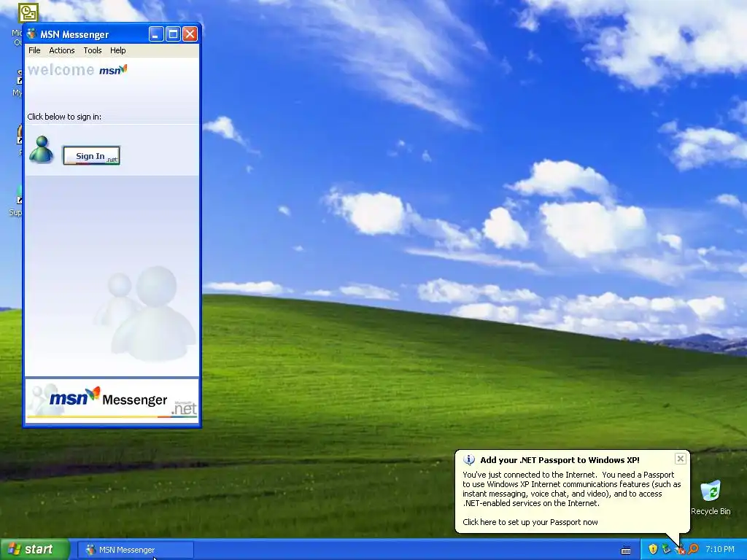Click MSN Messenger taskbar button
This screenshot has width=747, height=560.
(136, 550)
